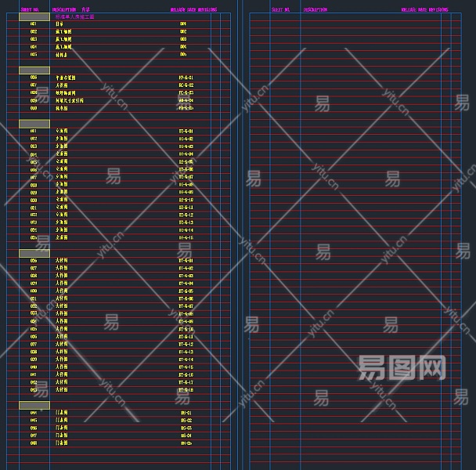Click the SHEET NO. header in right table
This screenshot has height=470, width=476.
[x=280, y=10]
